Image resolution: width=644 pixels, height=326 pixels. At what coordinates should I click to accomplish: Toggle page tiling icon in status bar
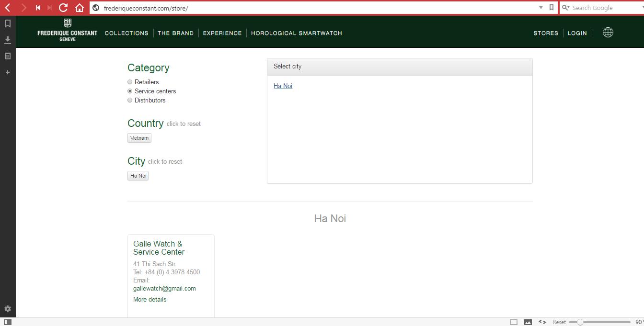click(514, 322)
